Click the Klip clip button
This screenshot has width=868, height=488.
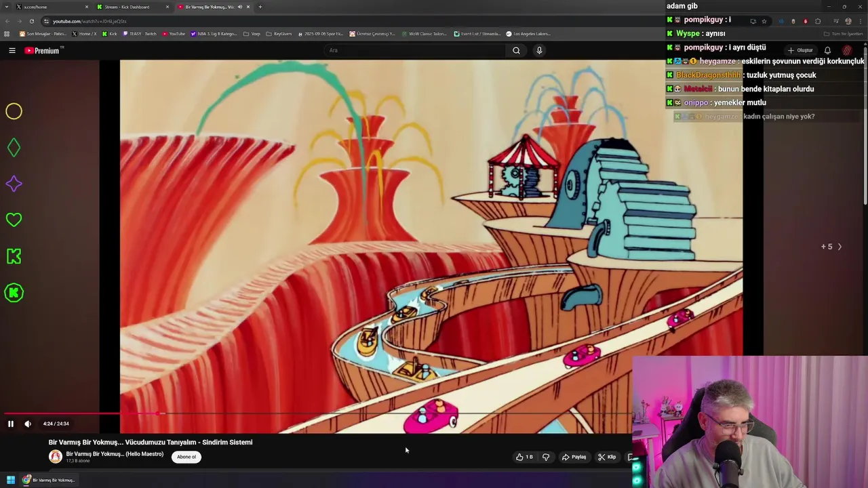(607, 457)
